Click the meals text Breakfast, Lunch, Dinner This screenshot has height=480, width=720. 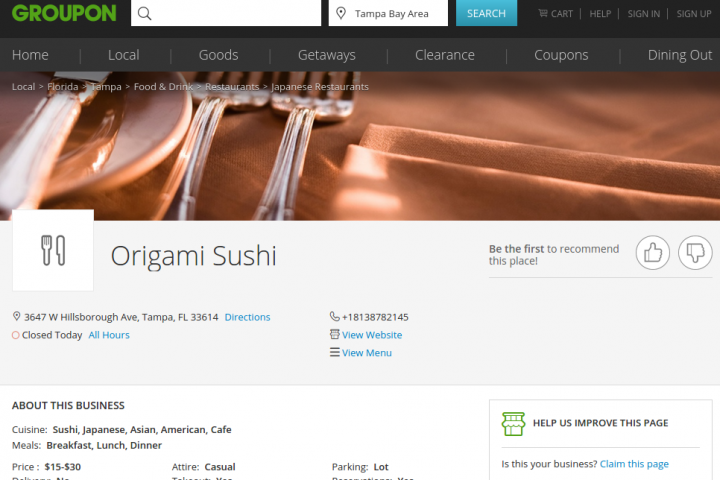tap(104, 445)
